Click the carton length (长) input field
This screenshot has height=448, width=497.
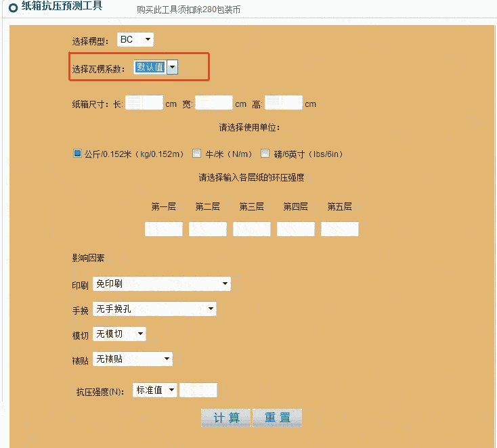coord(144,104)
